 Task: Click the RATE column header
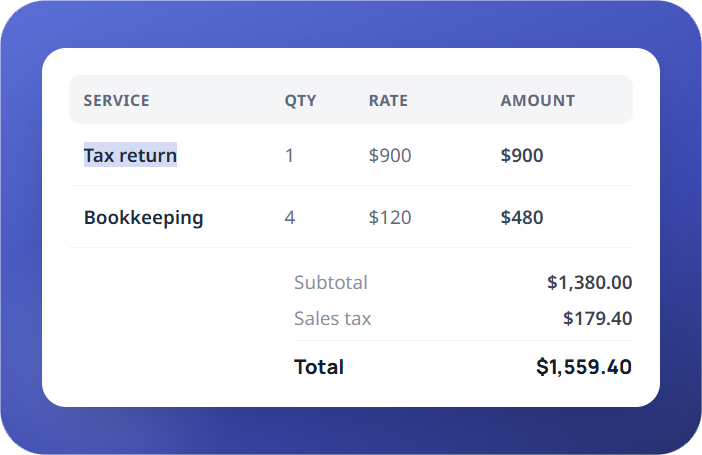point(388,100)
